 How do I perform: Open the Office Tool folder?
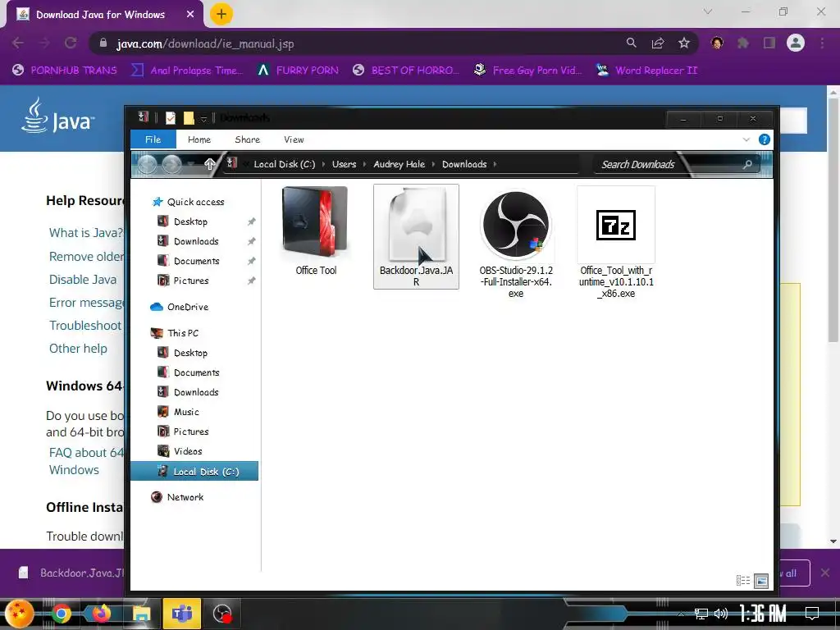(316, 231)
